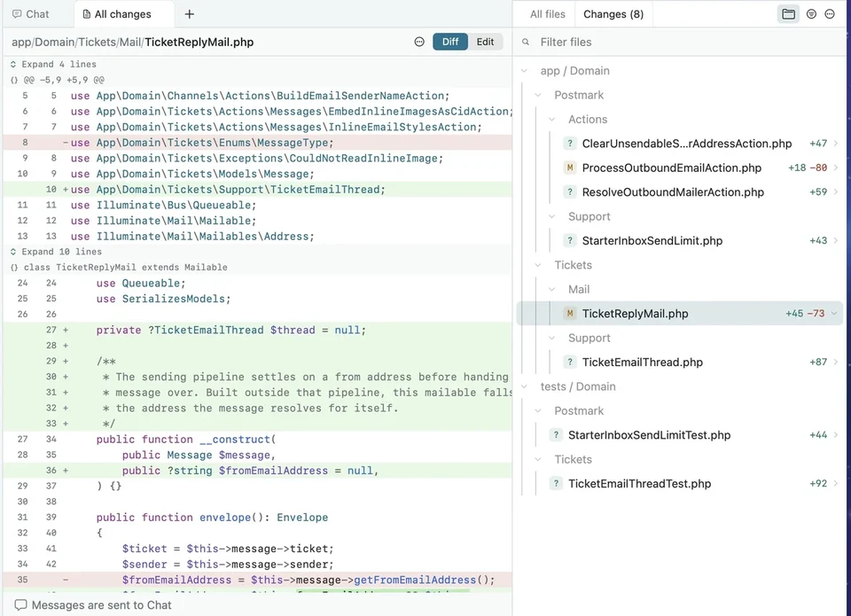The width and height of the screenshot is (851, 616).
Task: Click added line private ?TicketEmailThread $thread
Action: tap(257, 330)
